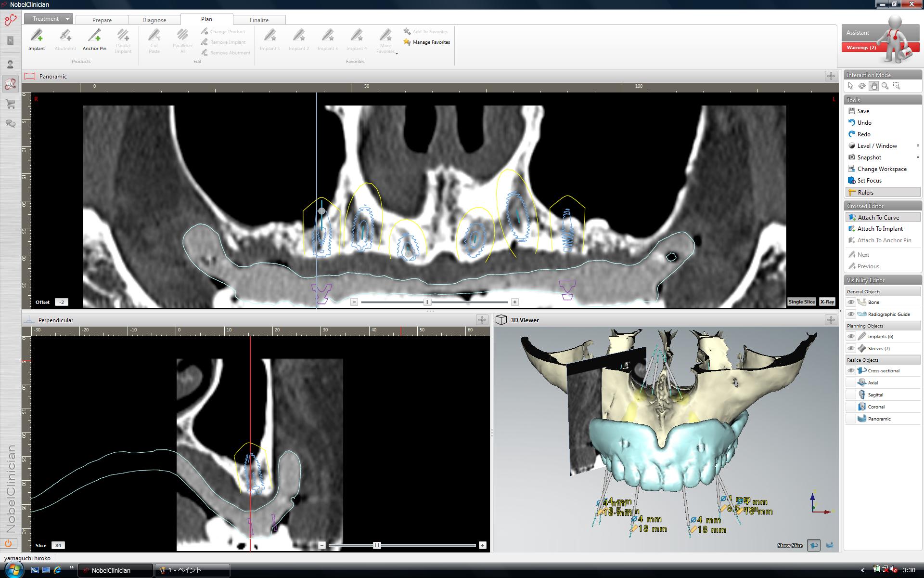Expand the Level / Window options arrow

[917, 146]
